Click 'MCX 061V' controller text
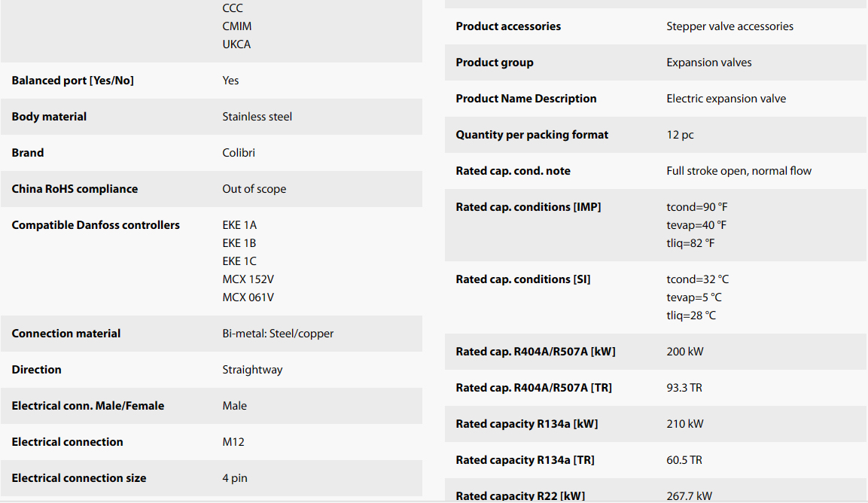 click(248, 297)
